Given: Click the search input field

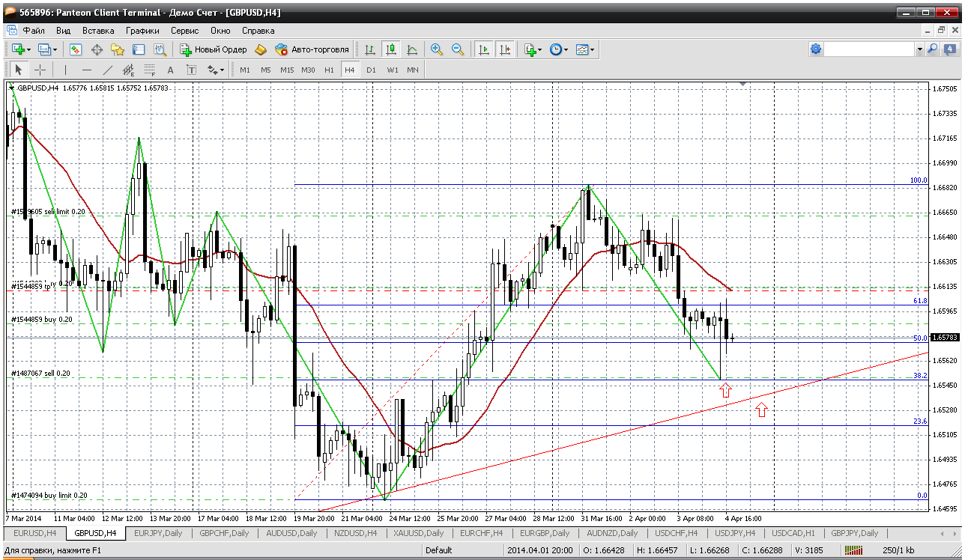Looking at the screenshot, I should [x=869, y=49].
